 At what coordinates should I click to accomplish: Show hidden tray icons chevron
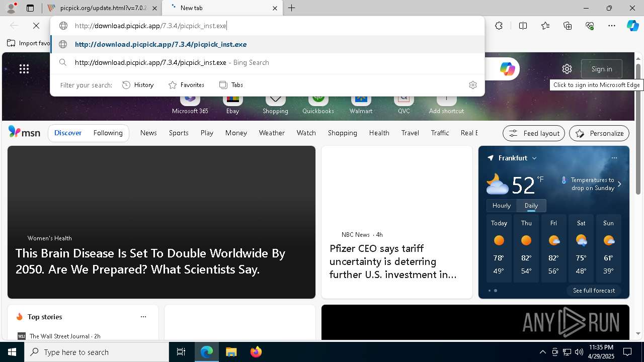tap(542, 352)
